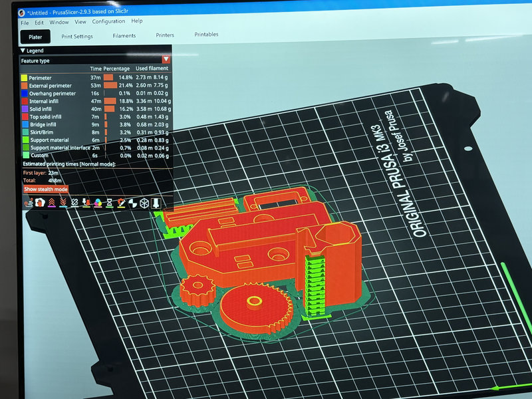Viewport: 532px width, 399px height.
Task: Switch to the Printers tab
Action: (165, 35)
